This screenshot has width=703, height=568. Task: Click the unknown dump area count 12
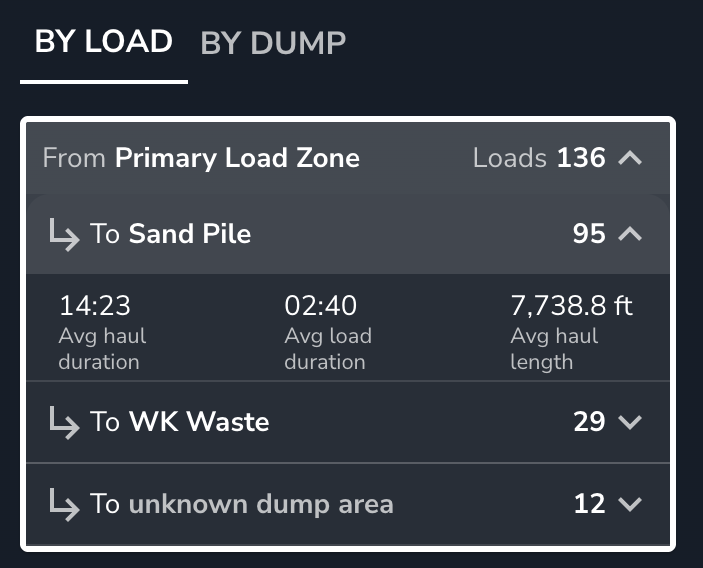[589, 503]
